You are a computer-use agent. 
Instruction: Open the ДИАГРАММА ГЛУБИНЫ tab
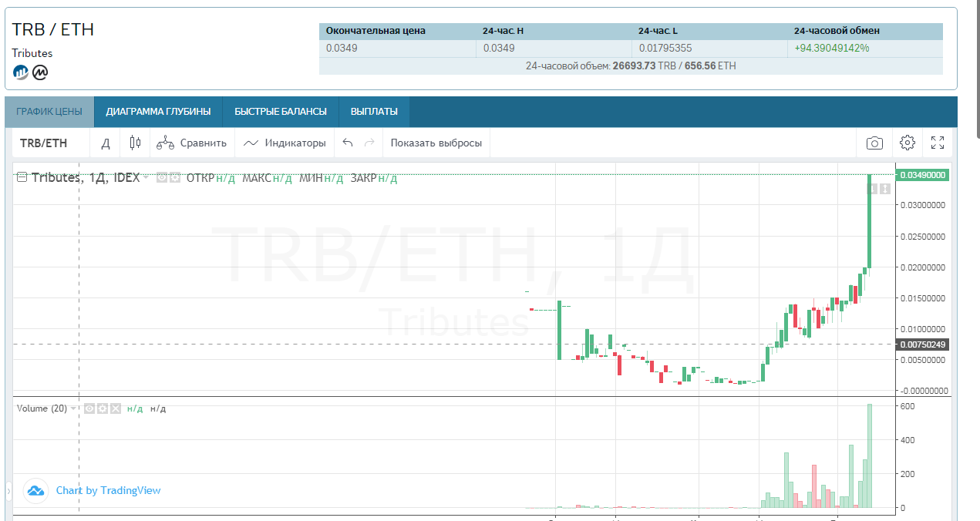point(158,112)
